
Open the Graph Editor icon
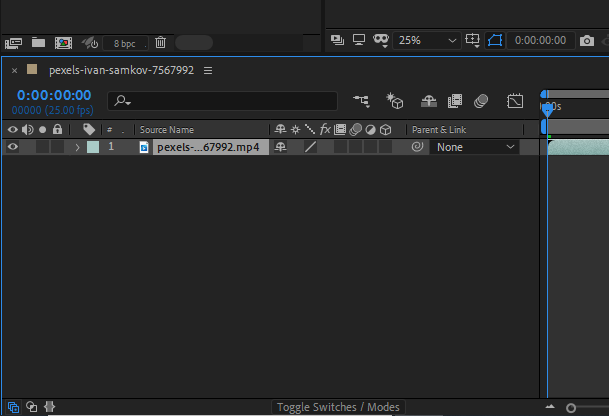pyautogui.click(x=515, y=101)
